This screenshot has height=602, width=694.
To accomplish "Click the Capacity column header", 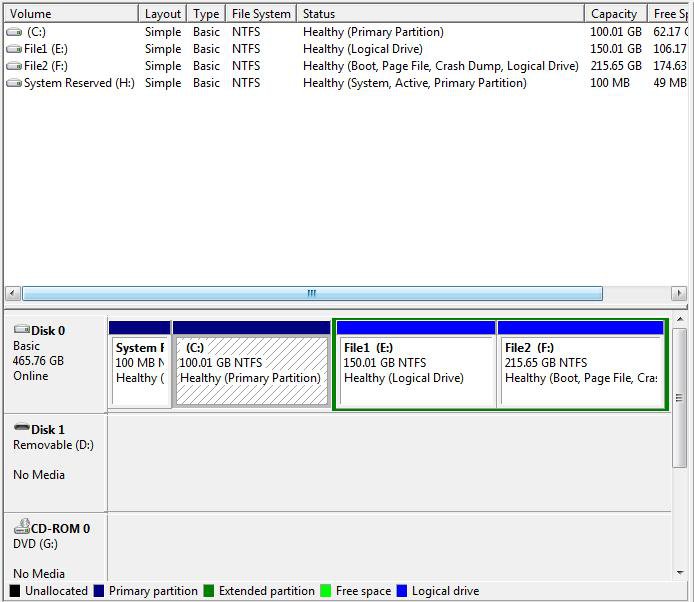I will [x=614, y=14].
